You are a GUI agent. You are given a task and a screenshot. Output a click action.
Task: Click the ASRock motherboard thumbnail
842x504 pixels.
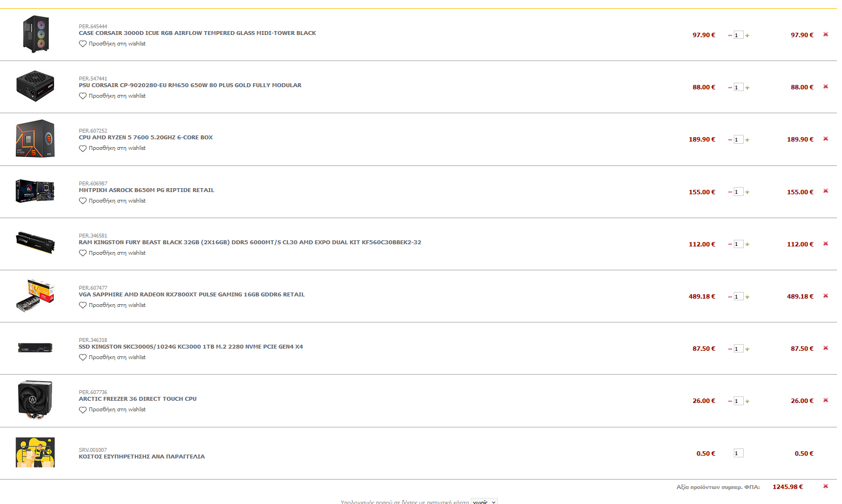35,191
